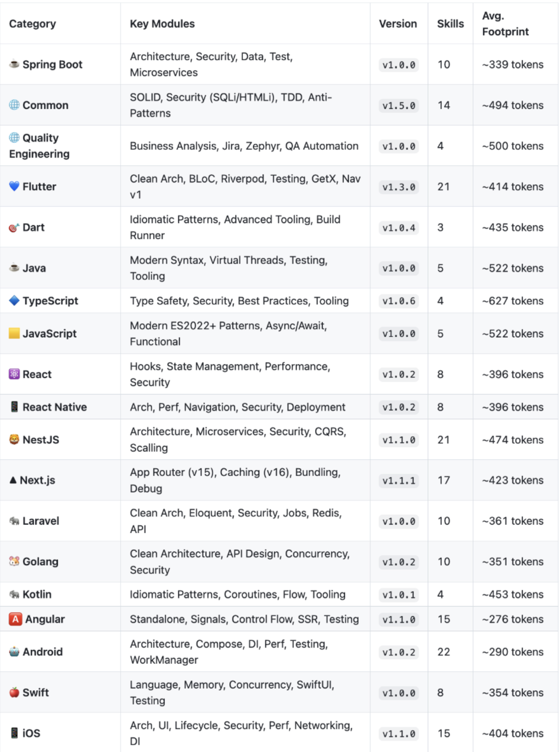
Task: Click the Angular red A icon
Action: [15, 619]
